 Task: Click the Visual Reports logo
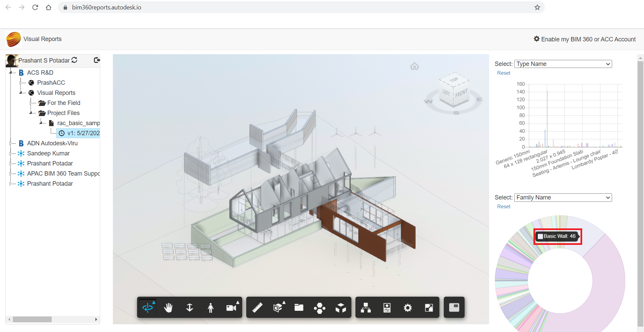tap(13, 39)
